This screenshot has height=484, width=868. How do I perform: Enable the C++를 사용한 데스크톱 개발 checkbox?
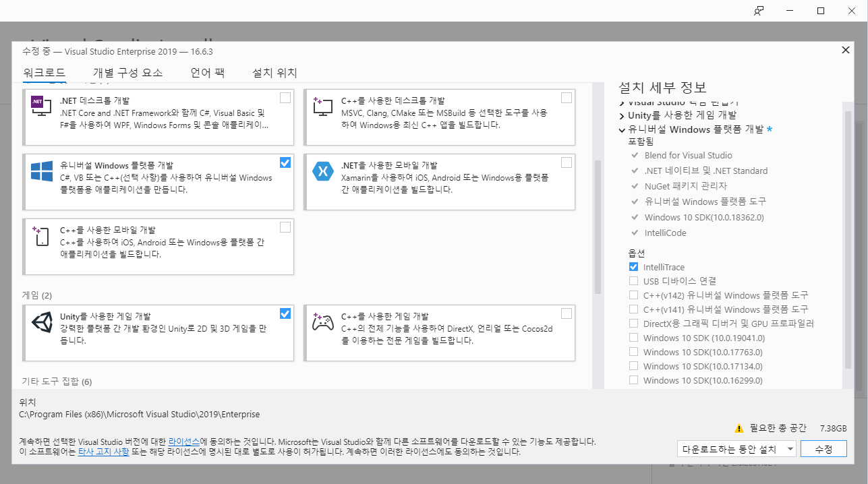coord(567,98)
